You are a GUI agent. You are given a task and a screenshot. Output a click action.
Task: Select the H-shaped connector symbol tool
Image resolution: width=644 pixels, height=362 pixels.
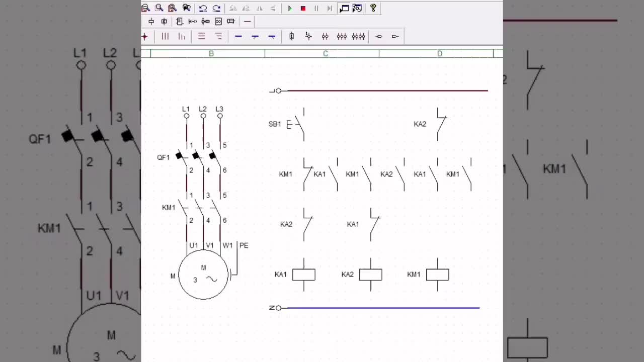pyautogui.click(x=192, y=21)
